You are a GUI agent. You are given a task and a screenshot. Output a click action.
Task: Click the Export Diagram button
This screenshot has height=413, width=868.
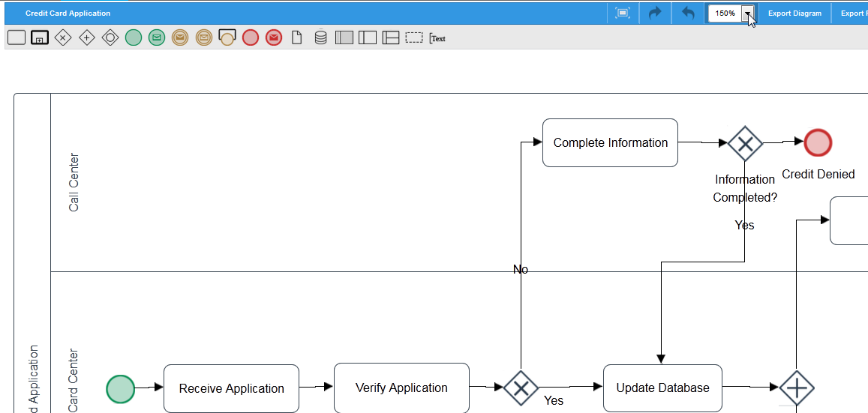(794, 13)
